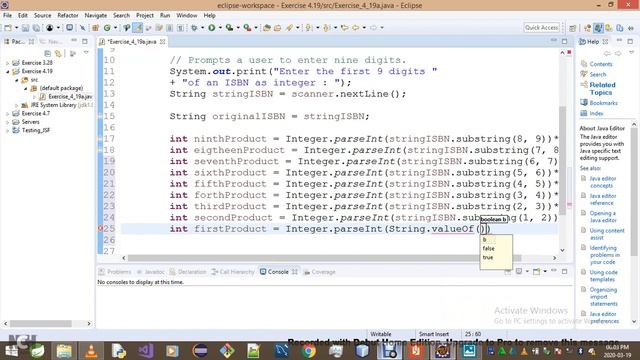The height and width of the screenshot is (360, 640).
Task: Switch to the Coverage tab
Action: (320, 272)
